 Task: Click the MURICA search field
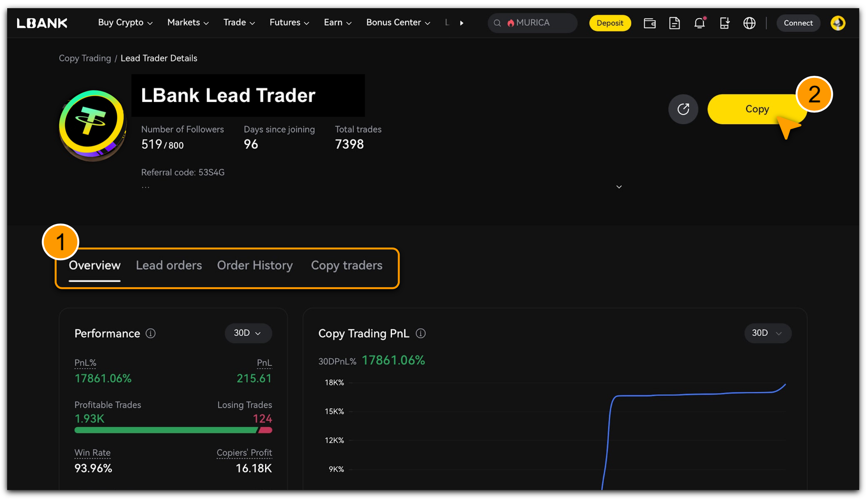537,23
